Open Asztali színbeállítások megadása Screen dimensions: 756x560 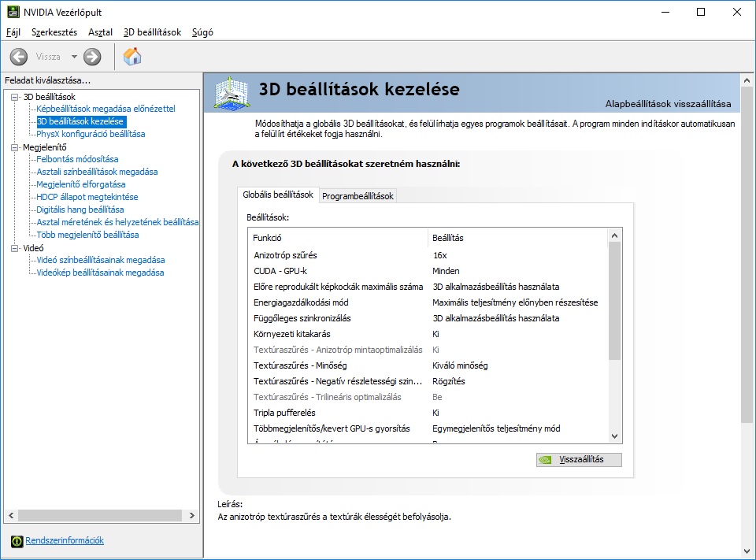(97, 172)
